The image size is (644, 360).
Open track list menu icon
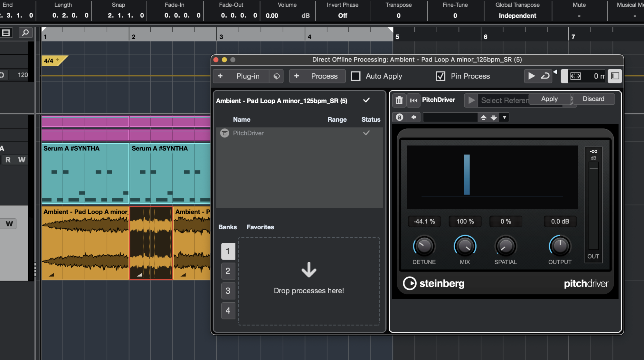click(6, 33)
